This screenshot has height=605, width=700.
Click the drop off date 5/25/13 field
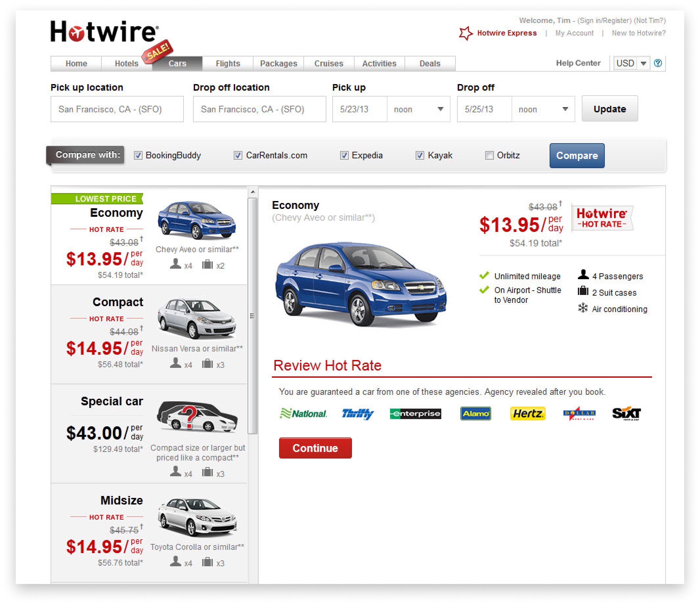click(x=485, y=109)
